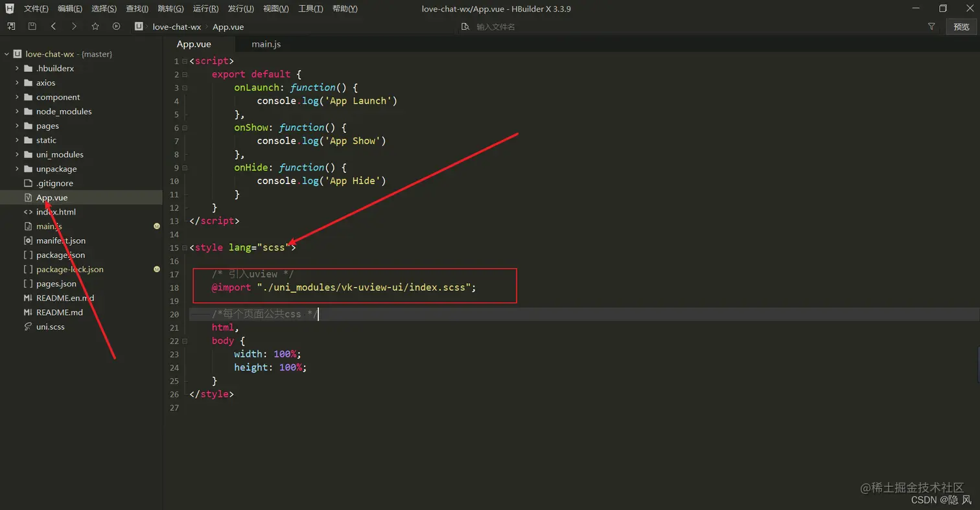The height and width of the screenshot is (510, 980).
Task: Click the uni.scss file icon
Action: coord(28,327)
